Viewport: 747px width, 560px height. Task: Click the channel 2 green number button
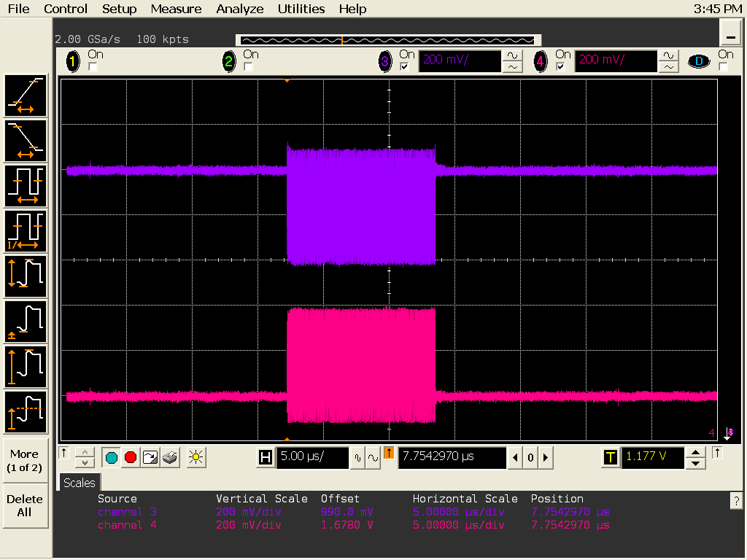tap(228, 61)
